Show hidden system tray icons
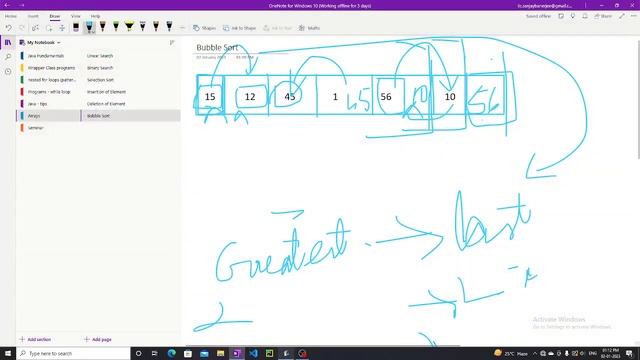Image resolution: width=640 pixels, height=360 pixels. tap(535, 353)
